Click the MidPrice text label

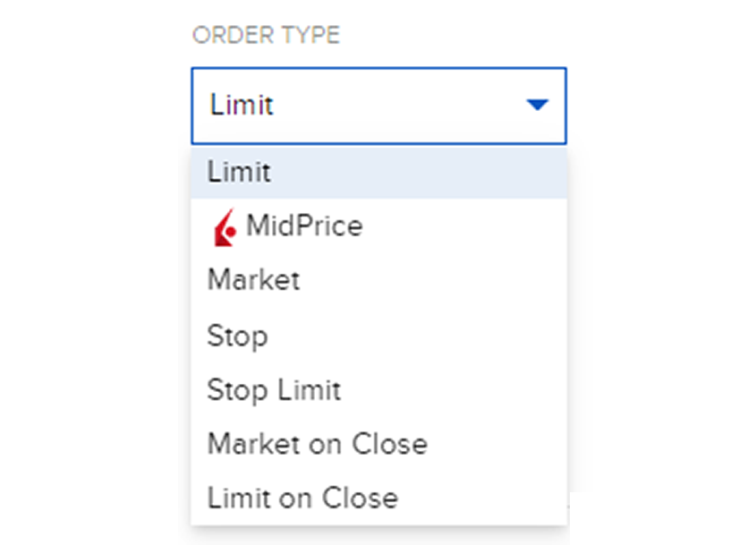click(304, 226)
